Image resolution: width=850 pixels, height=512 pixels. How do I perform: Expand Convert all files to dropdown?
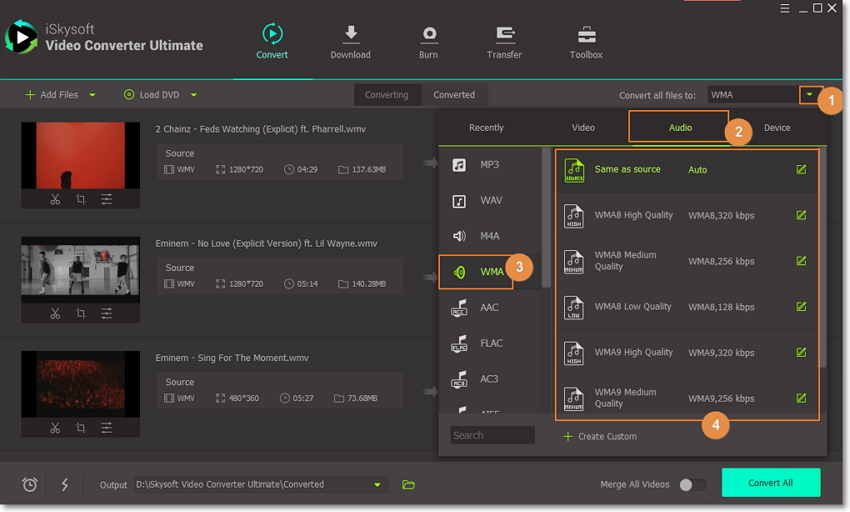click(810, 95)
